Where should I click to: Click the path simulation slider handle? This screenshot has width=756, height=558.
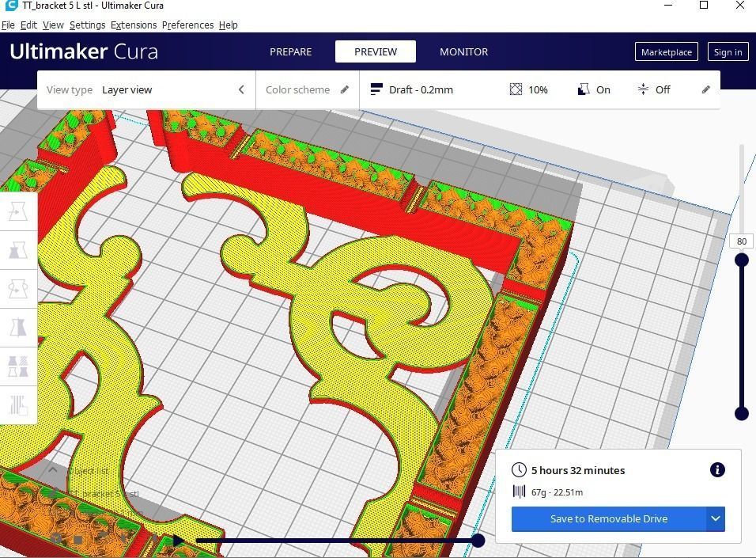(478, 541)
